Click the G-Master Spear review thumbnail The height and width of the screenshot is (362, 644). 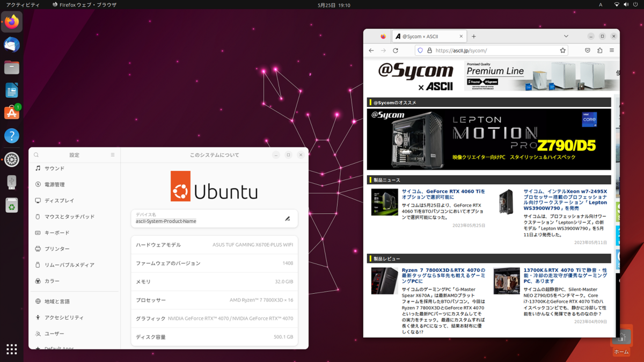384,281
